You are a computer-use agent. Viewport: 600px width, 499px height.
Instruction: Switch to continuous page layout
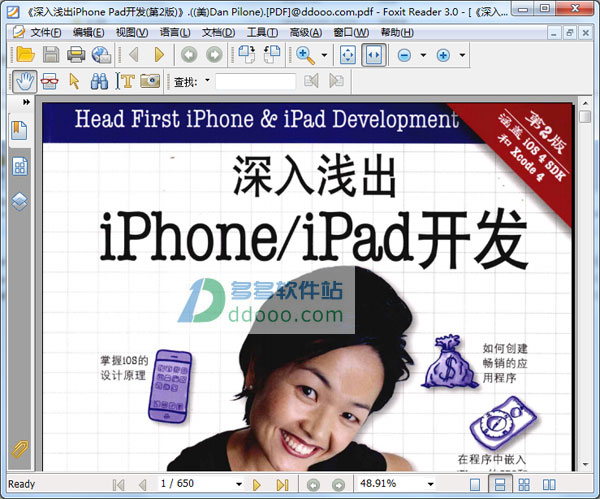click(500, 484)
